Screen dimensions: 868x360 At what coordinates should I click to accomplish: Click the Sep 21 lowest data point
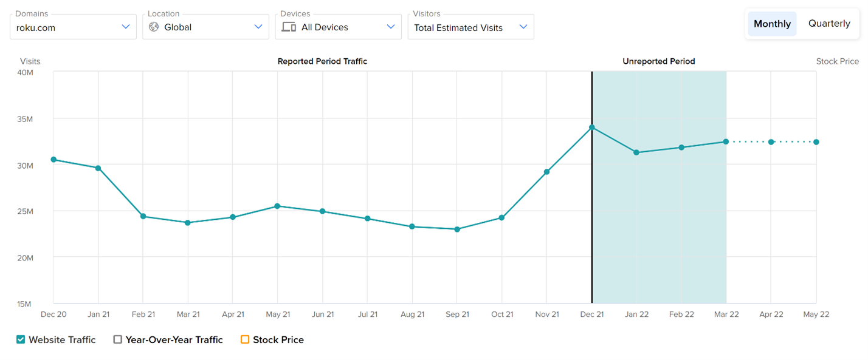tap(457, 229)
